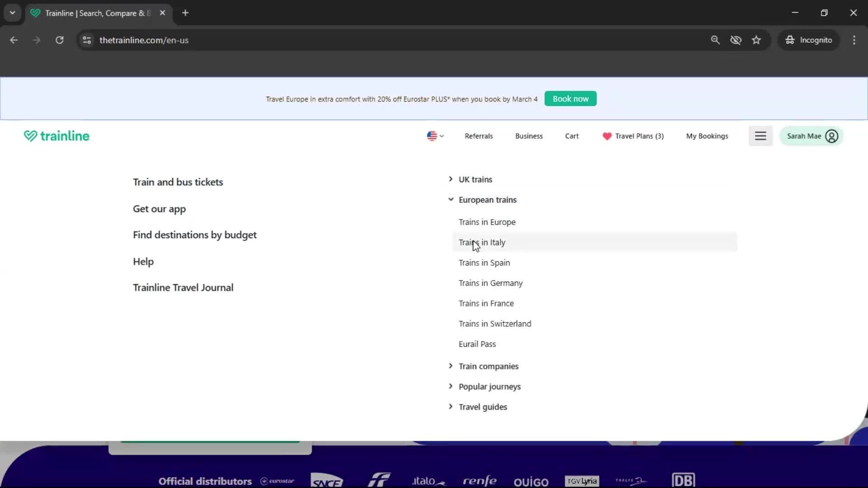Bookmark the page with the star icon
The width and height of the screenshot is (868, 488).
coord(756,40)
